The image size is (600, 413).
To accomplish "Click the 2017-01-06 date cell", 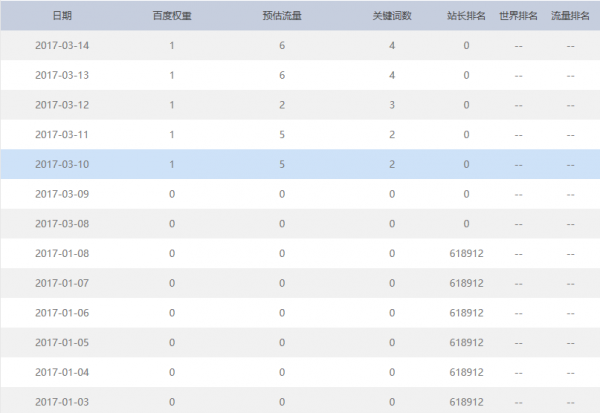I will [x=62, y=313].
